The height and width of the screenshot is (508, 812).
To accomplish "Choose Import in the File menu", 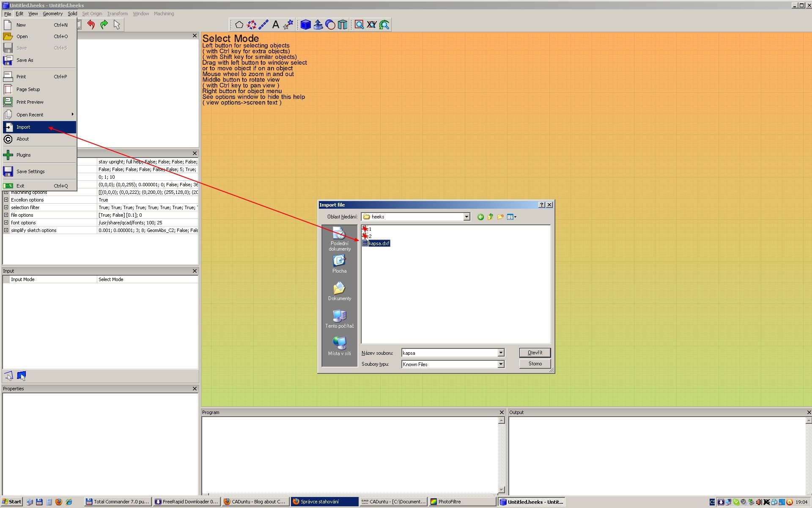I will tap(24, 127).
